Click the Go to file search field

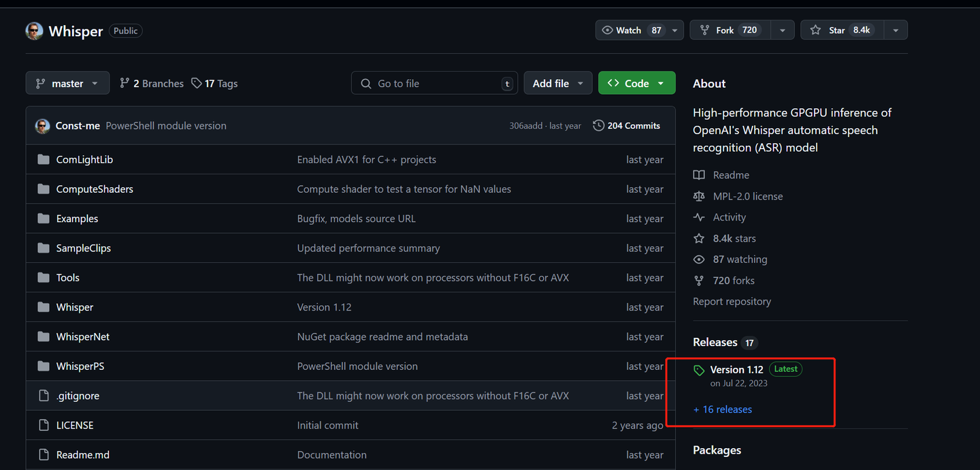click(x=434, y=83)
